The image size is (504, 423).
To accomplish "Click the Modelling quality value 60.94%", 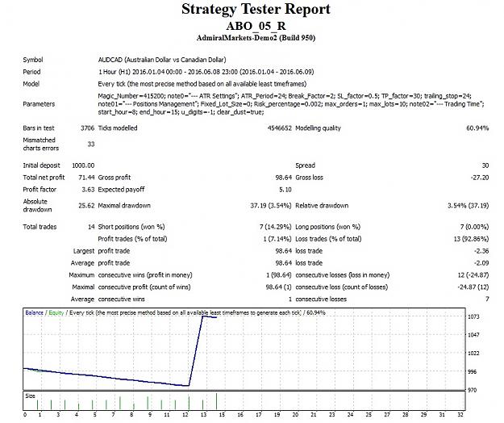I will pos(477,128).
